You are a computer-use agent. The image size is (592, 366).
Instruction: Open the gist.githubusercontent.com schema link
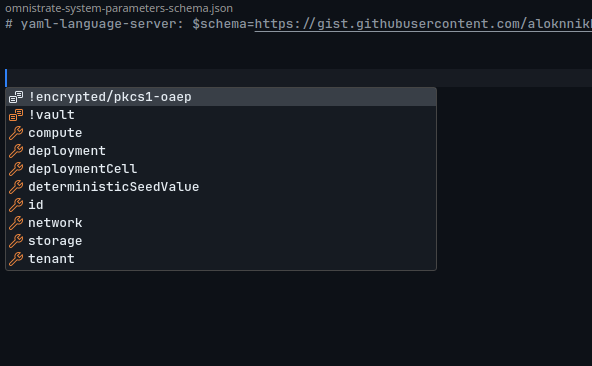coord(423,24)
